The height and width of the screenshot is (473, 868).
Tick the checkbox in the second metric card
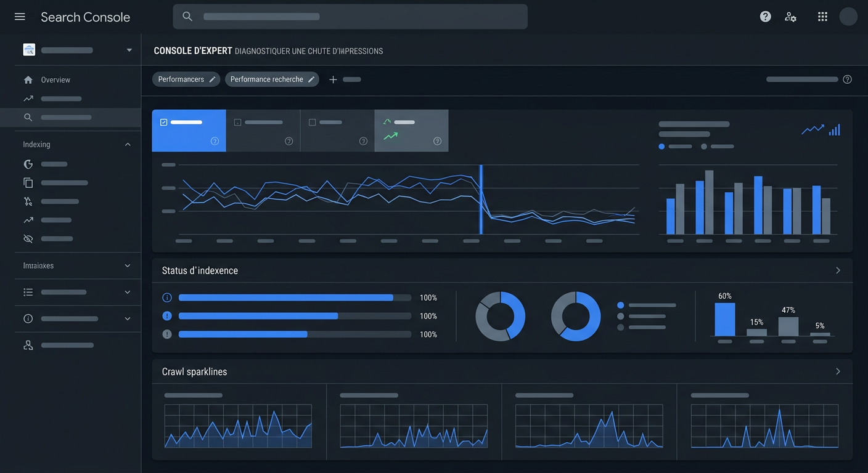tap(237, 123)
